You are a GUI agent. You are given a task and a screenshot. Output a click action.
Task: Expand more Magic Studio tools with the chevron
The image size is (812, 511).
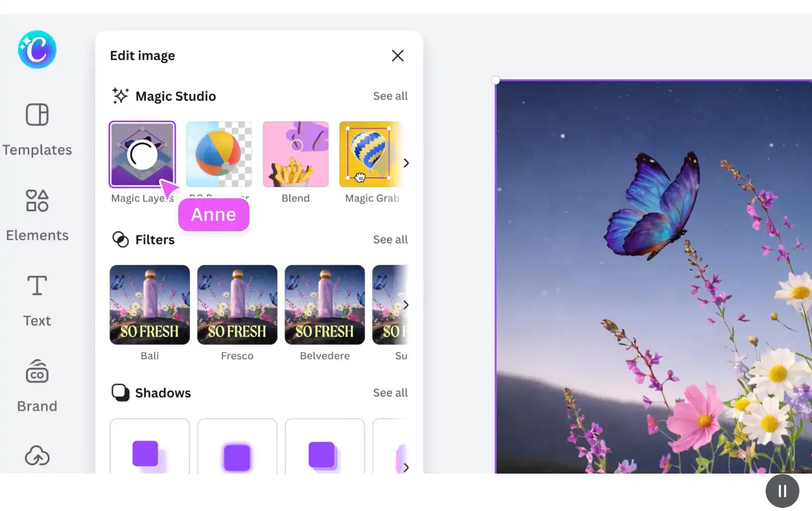coord(405,163)
